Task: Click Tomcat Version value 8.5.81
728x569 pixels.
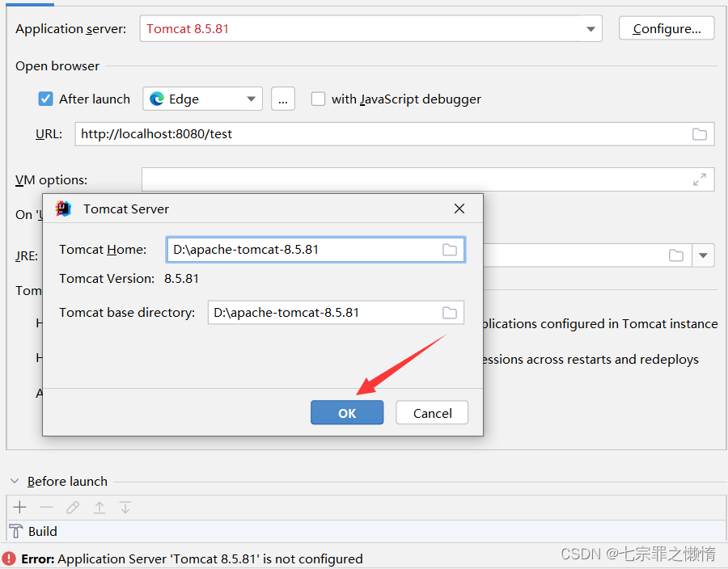Action: tap(181, 279)
